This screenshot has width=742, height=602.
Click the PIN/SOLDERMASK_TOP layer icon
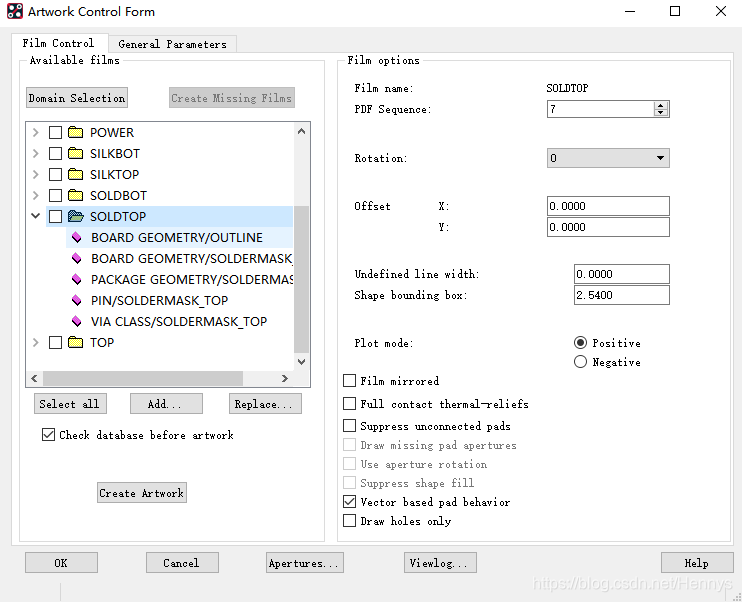coord(76,301)
